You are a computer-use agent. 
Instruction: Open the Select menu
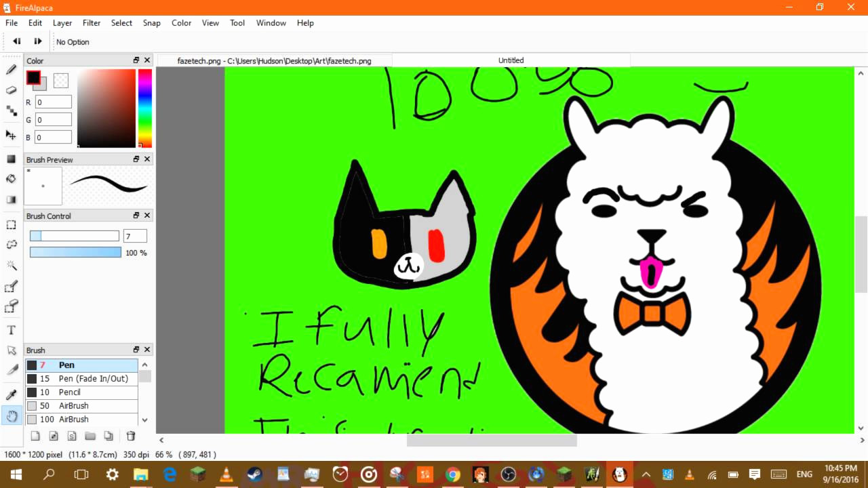(121, 22)
